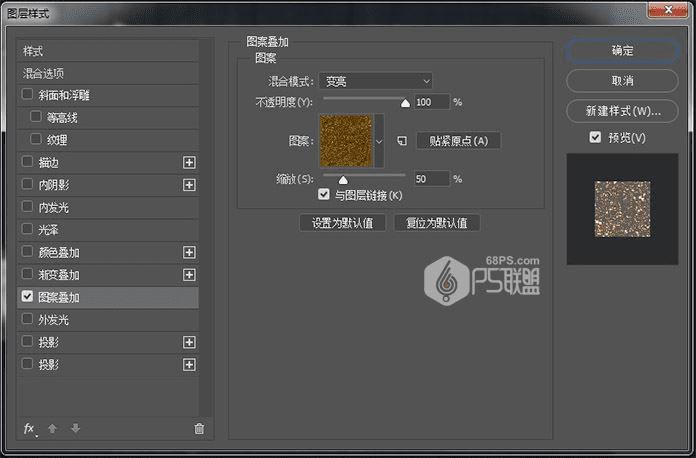The image size is (696, 458).
Task: Enable the 外发光 checkbox
Action: click(x=27, y=319)
